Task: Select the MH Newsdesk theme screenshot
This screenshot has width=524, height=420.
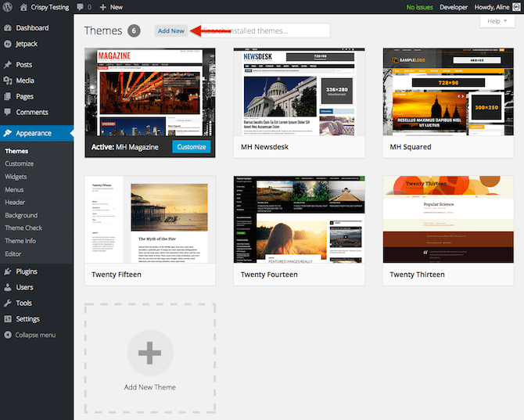Action: tap(299, 92)
